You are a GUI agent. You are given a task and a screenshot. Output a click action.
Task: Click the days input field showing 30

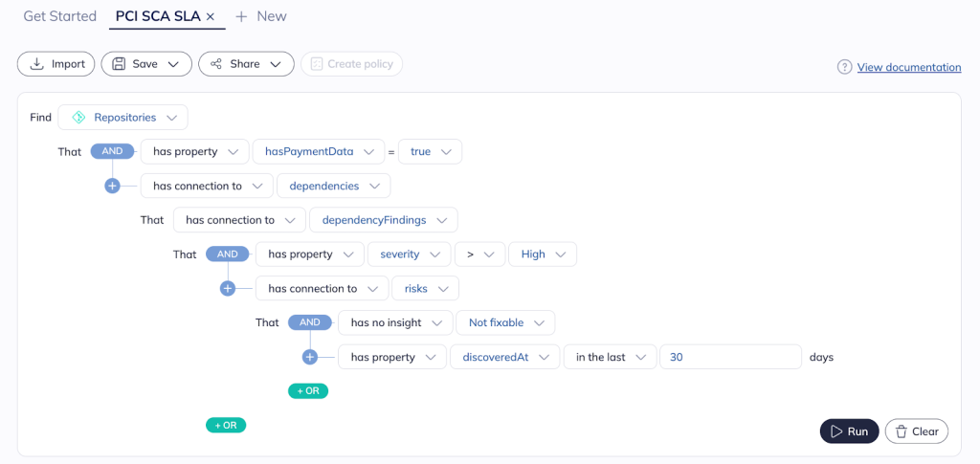[729, 357]
